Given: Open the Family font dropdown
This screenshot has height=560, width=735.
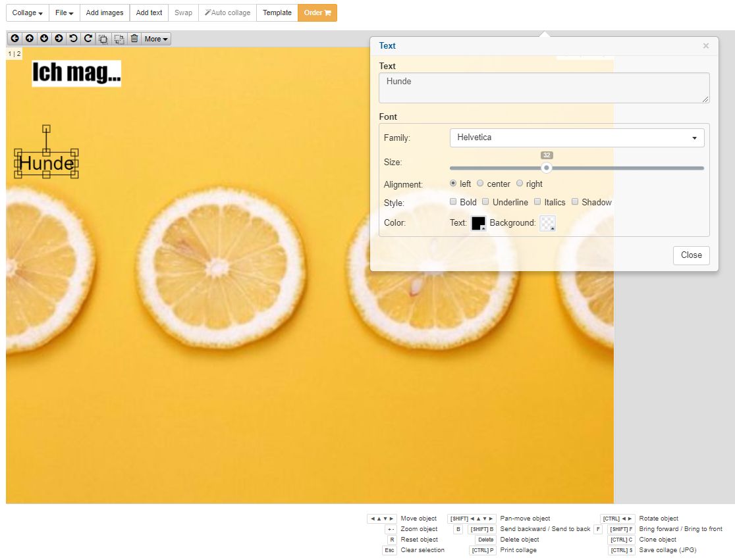Looking at the screenshot, I should click(576, 138).
